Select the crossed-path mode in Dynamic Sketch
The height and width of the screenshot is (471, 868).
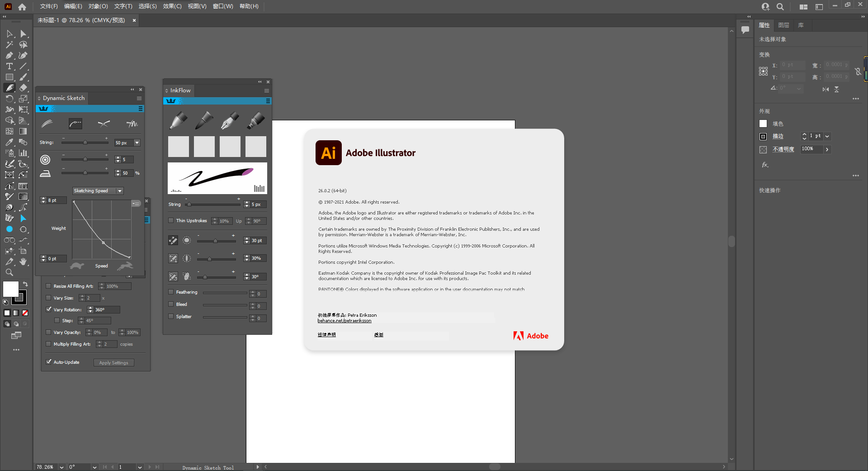click(104, 124)
